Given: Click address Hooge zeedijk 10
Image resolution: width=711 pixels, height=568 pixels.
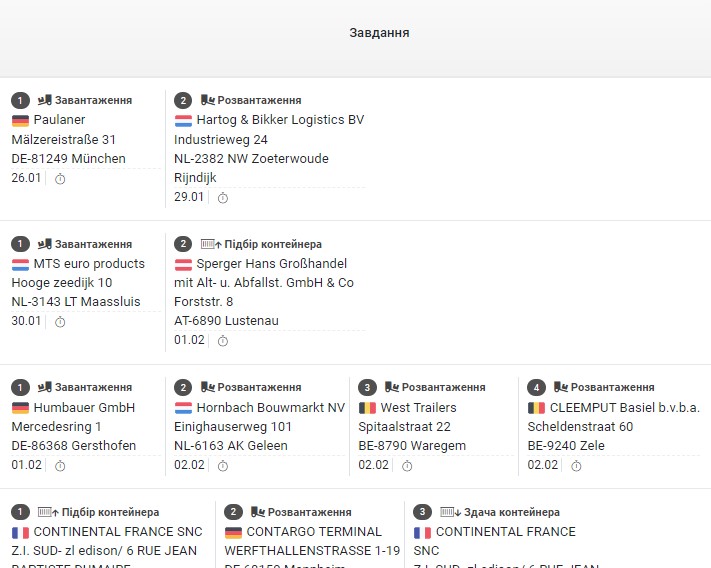Looking at the screenshot, I should pyautogui.click(x=62, y=282).
